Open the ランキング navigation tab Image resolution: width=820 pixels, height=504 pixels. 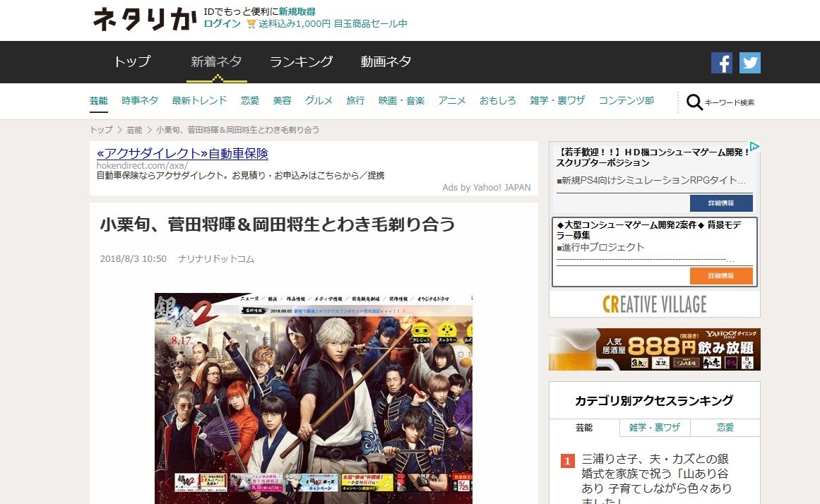(x=301, y=61)
